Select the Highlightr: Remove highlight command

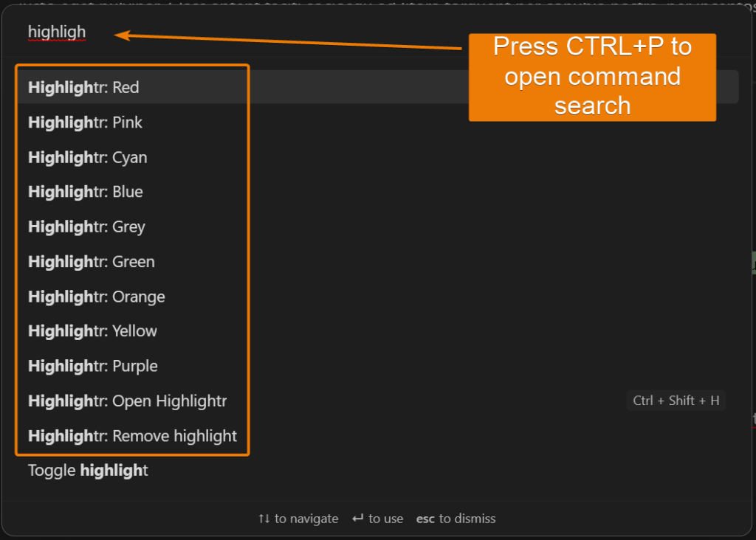[x=131, y=435]
